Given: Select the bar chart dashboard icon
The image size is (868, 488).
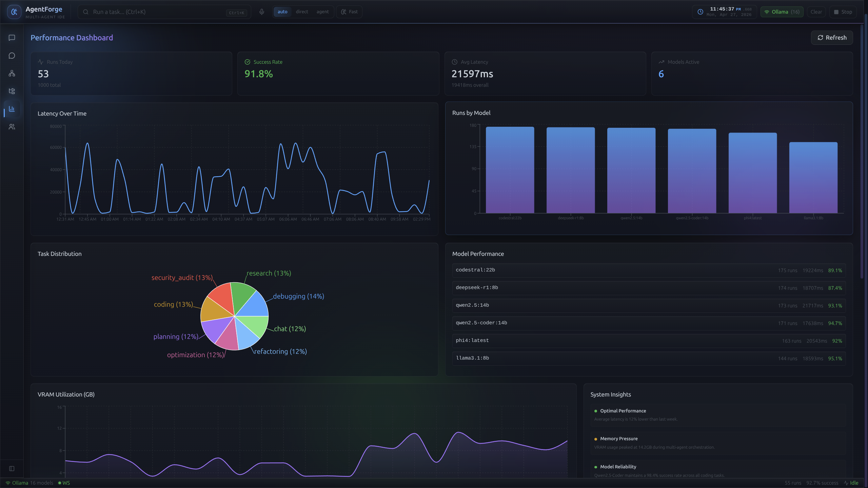Looking at the screenshot, I should 12,109.
